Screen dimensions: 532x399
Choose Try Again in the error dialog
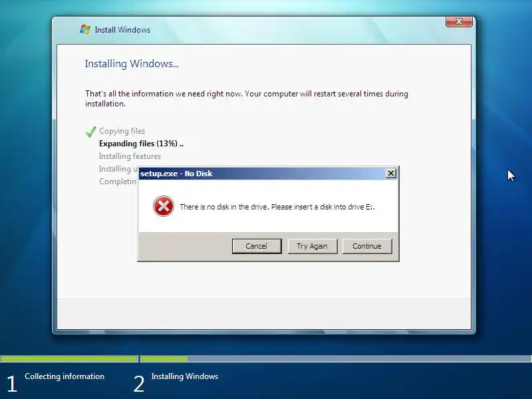(312, 246)
